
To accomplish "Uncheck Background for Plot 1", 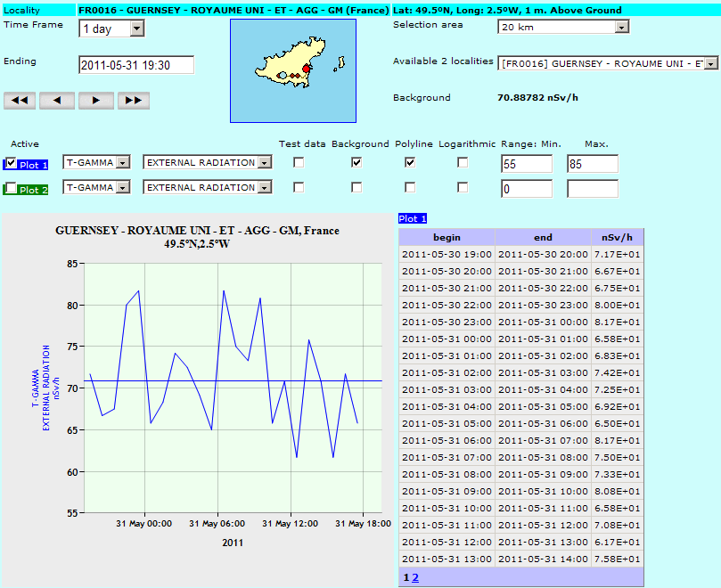I will coord(356,163).
